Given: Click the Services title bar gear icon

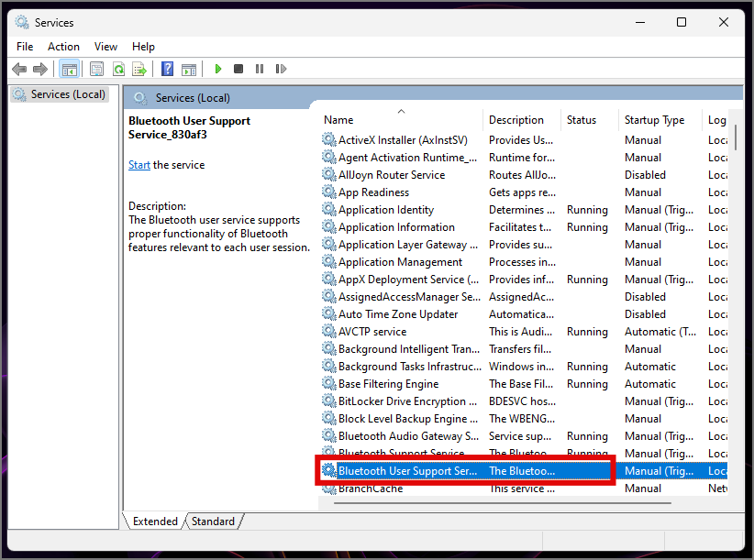Looking at the screenshot, I should tap(22, 22).
